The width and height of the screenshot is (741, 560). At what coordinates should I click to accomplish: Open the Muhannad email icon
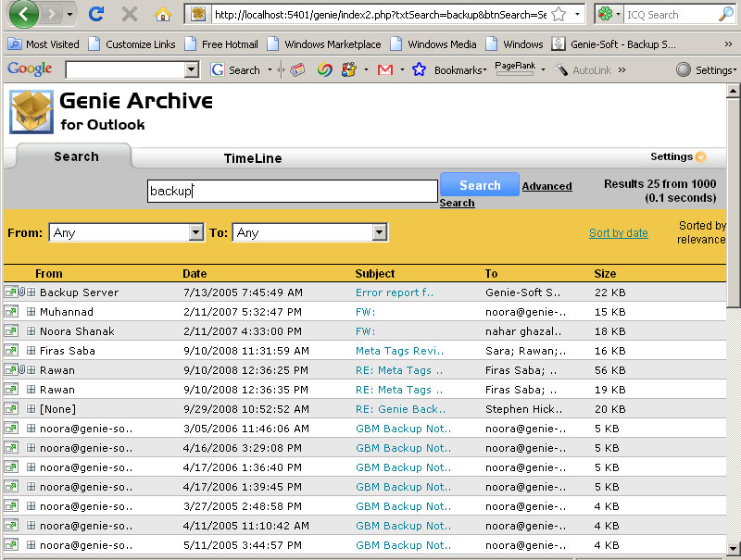coord(10,312)
